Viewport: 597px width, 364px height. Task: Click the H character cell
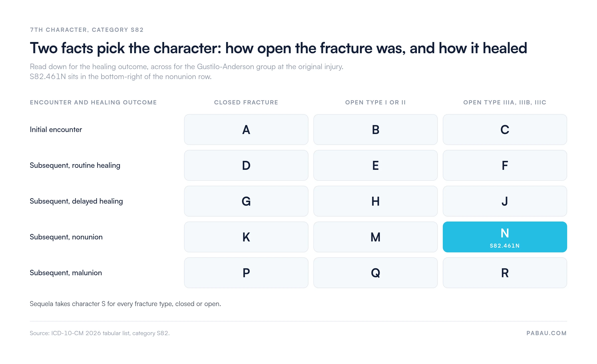pyautogui.click(x=375, y=201)
